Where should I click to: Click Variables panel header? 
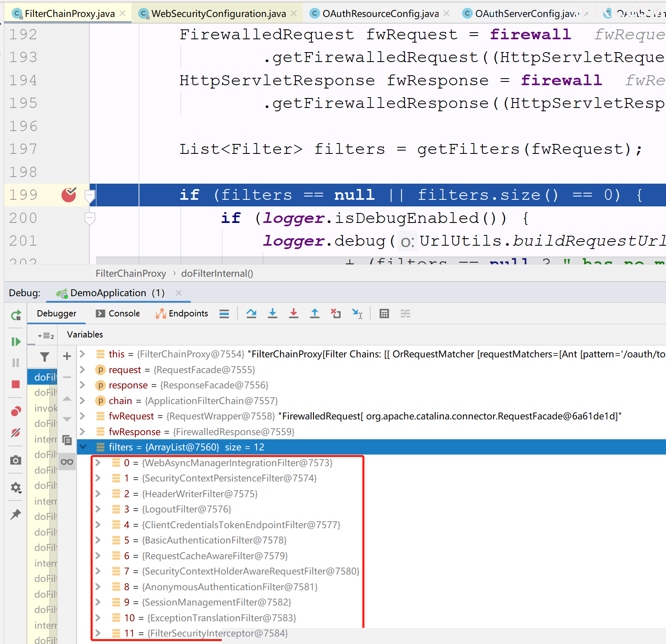85,335
